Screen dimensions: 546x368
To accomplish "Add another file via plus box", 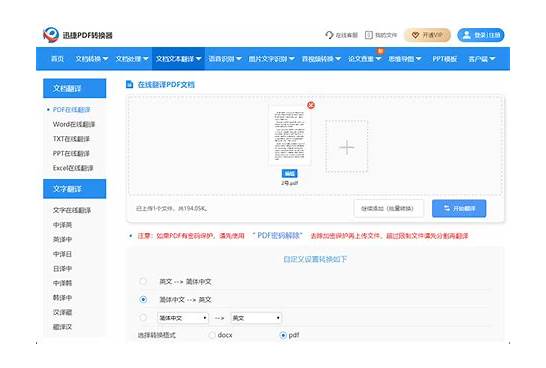I will pyautogui.click(x=347, y=147).
